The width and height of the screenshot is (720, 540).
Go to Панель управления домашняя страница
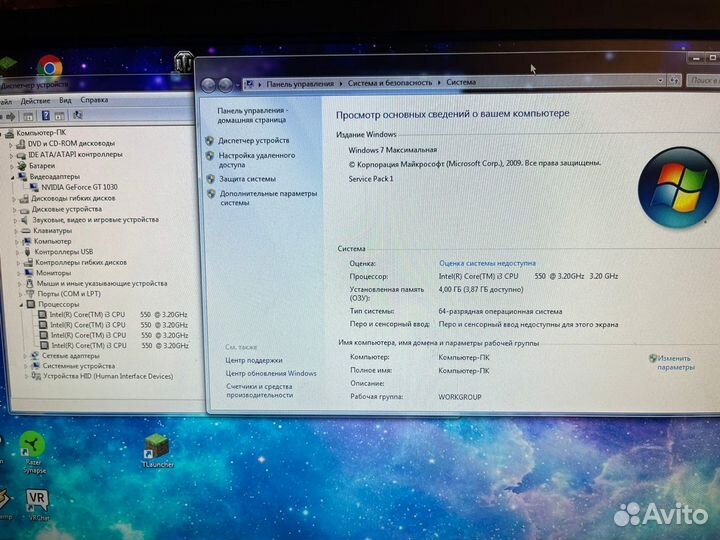point(252,115)
